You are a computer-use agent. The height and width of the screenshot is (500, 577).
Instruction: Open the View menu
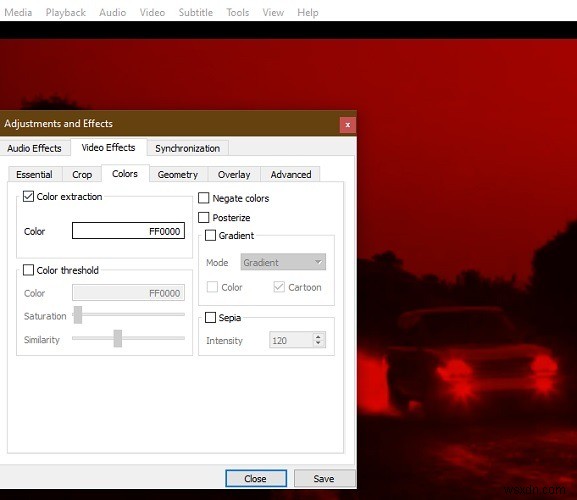pyautogui.click(x=273, y=13)
